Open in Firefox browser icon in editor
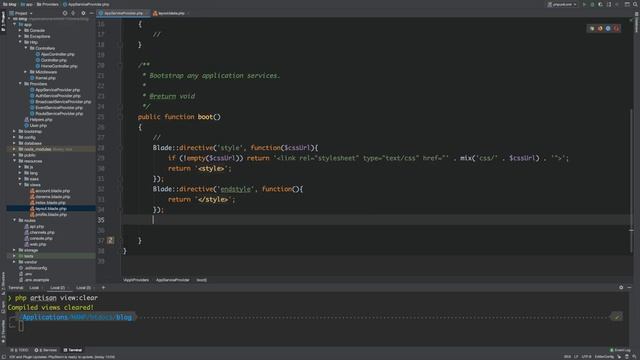Viewport: 640px width, 360px height. click(600, 28)
